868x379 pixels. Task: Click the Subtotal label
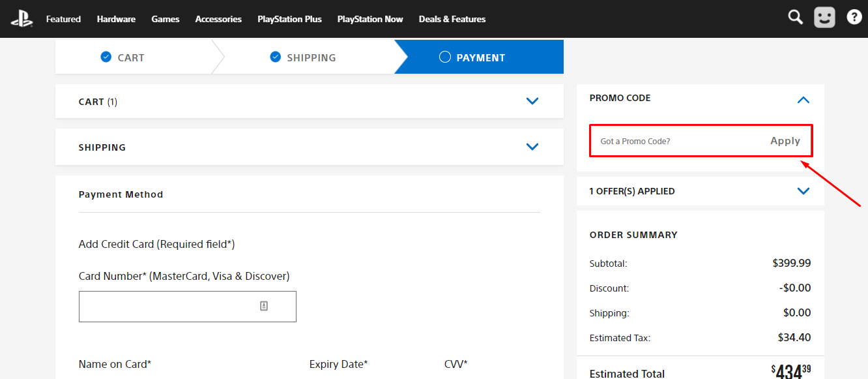(608, 264)
